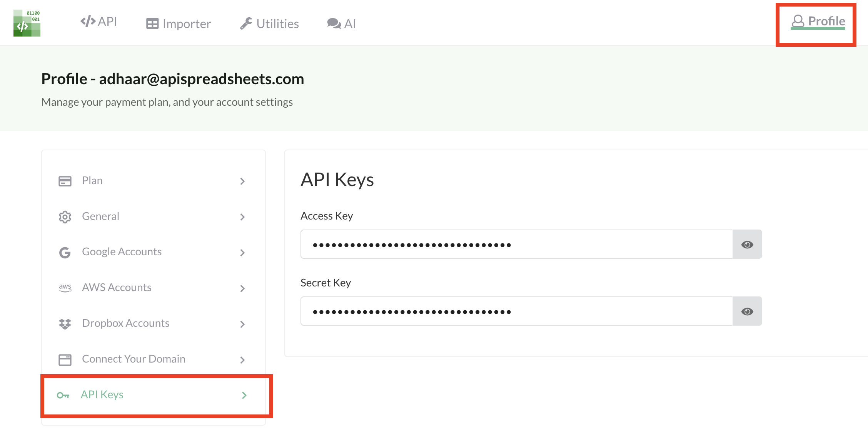Click the Importer table icon
The width and height of the screenshot is (868, 436).
[152, 23]
